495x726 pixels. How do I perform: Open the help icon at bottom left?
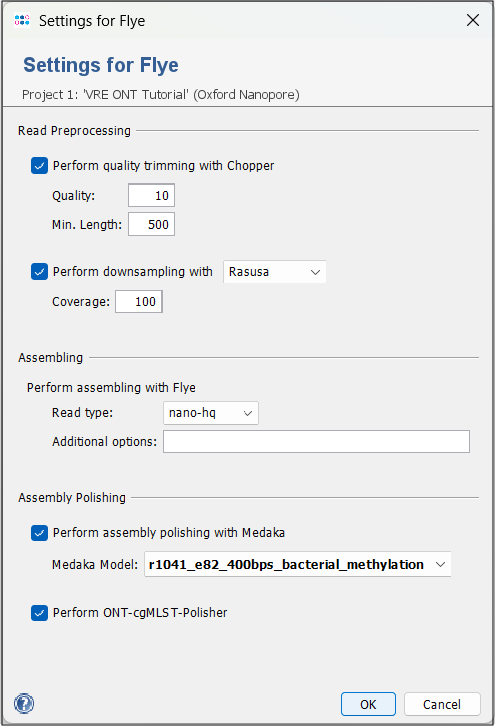tap(24, 703)
